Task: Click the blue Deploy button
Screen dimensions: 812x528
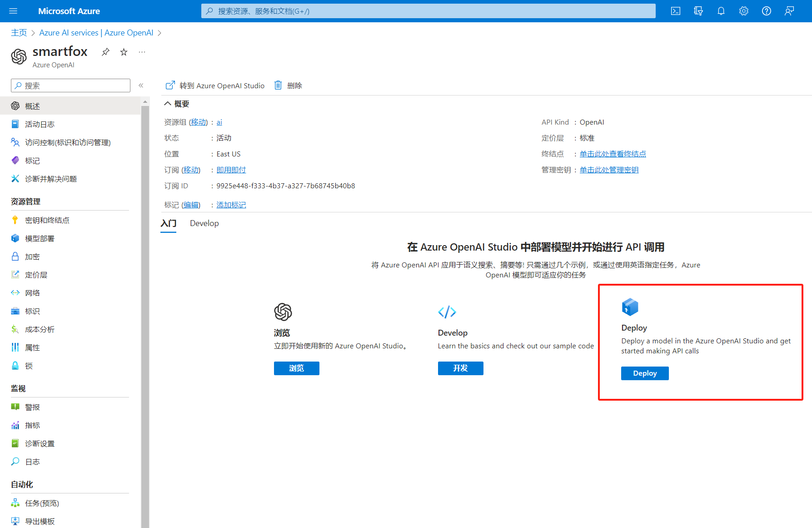Action: [645, 373]
